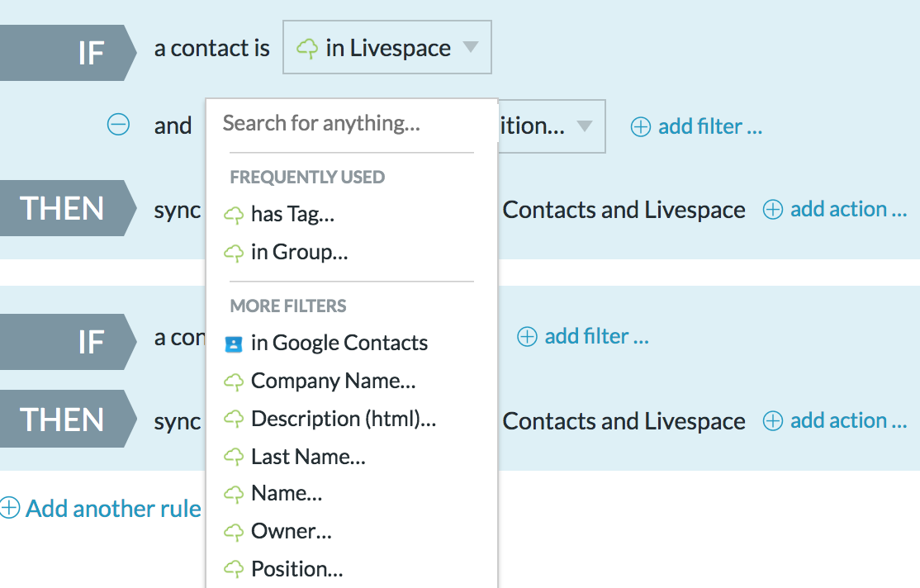Click the cloud icon beside 'Name...'
The image size is (920, 588).
pos(234,495)
